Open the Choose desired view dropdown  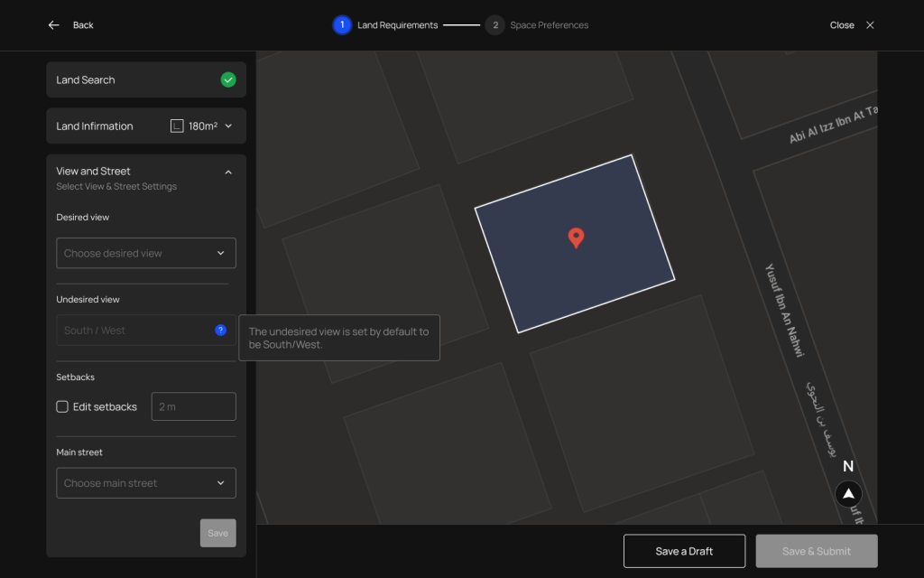(146, 253)
